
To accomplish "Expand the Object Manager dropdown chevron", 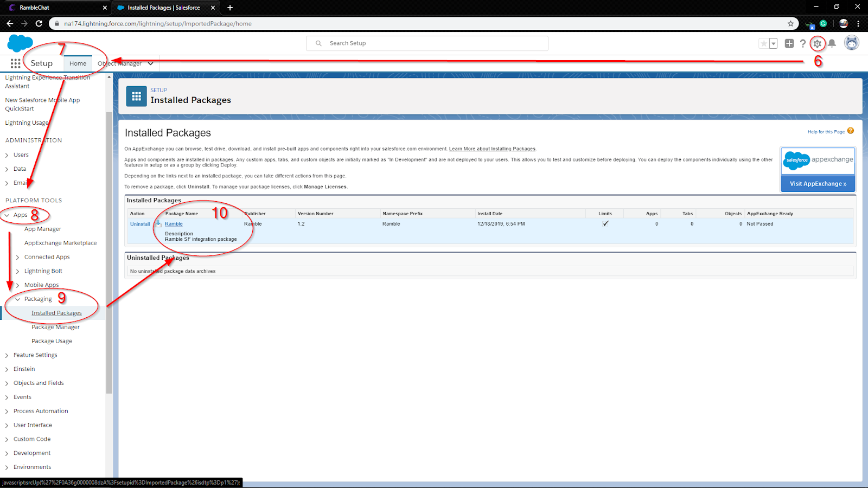I will coord(150,63).
